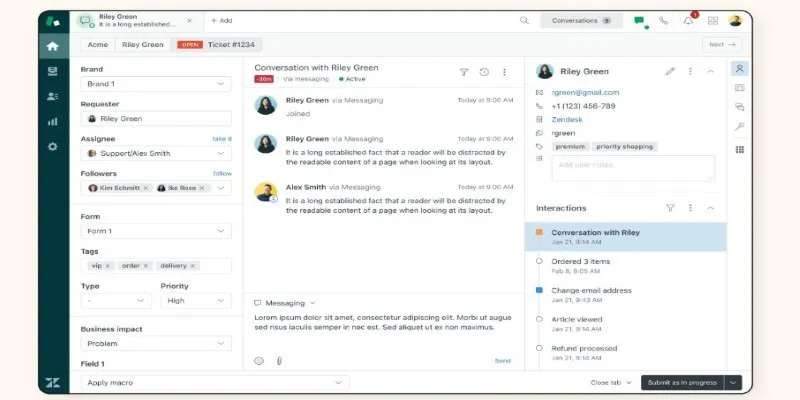
Task: Remove the delivery tag
Action: click(192, 266)
